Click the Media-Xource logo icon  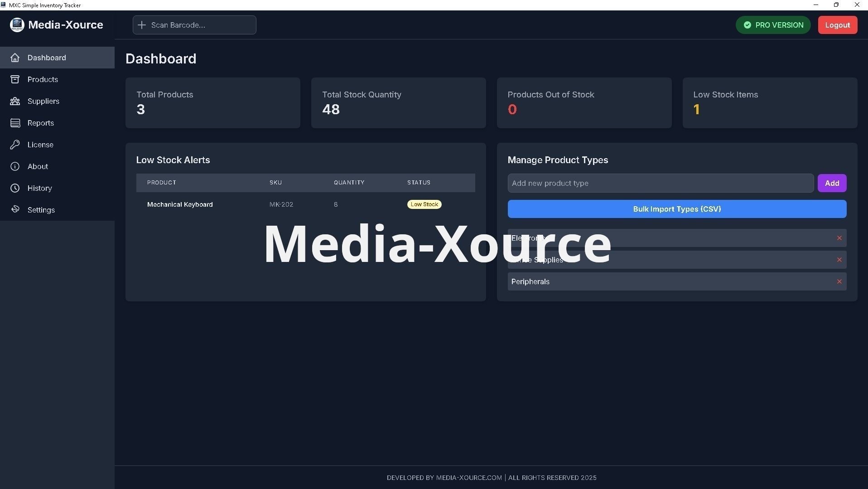(17, 25)
